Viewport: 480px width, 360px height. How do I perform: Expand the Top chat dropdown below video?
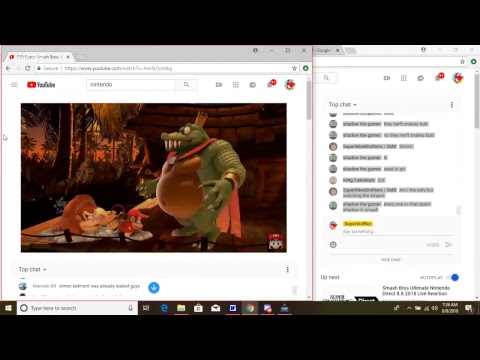point(33,269)
